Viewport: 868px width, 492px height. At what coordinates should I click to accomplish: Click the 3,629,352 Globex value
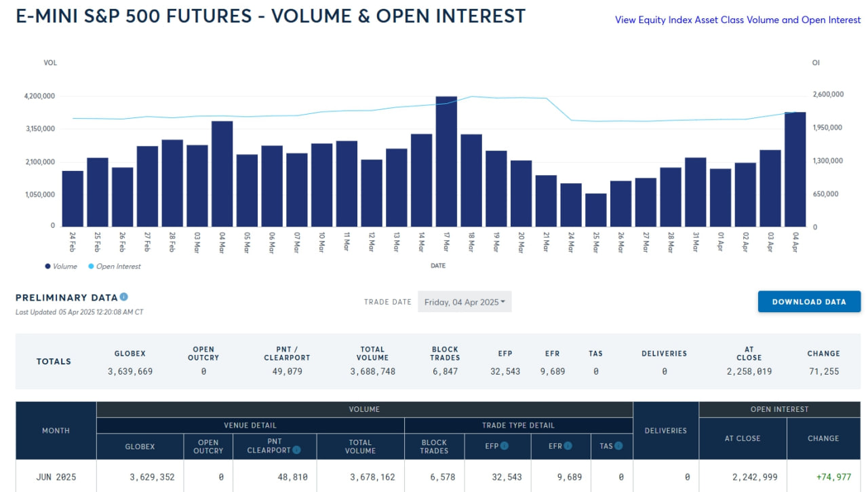(x=152, y=477)
